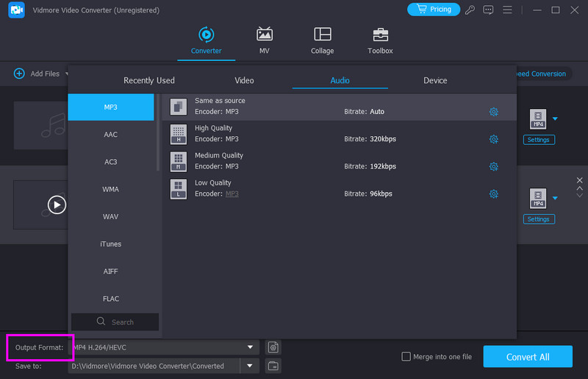Click the Pricing button
The height and width of the screenshot is (379, 588).
pos(434,10)
